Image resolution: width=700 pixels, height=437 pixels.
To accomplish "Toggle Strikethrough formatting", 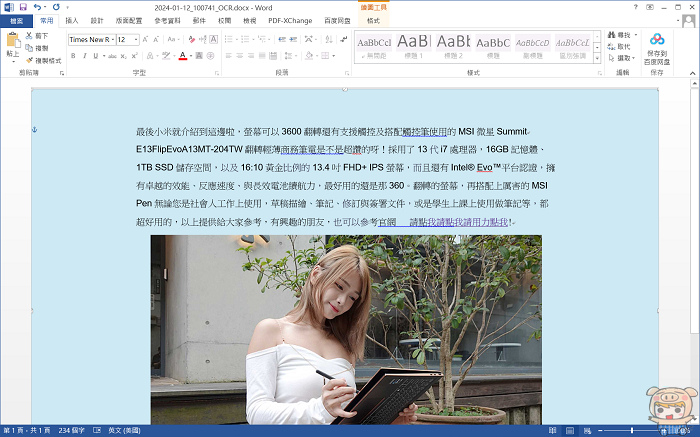I will pos(112,56).
